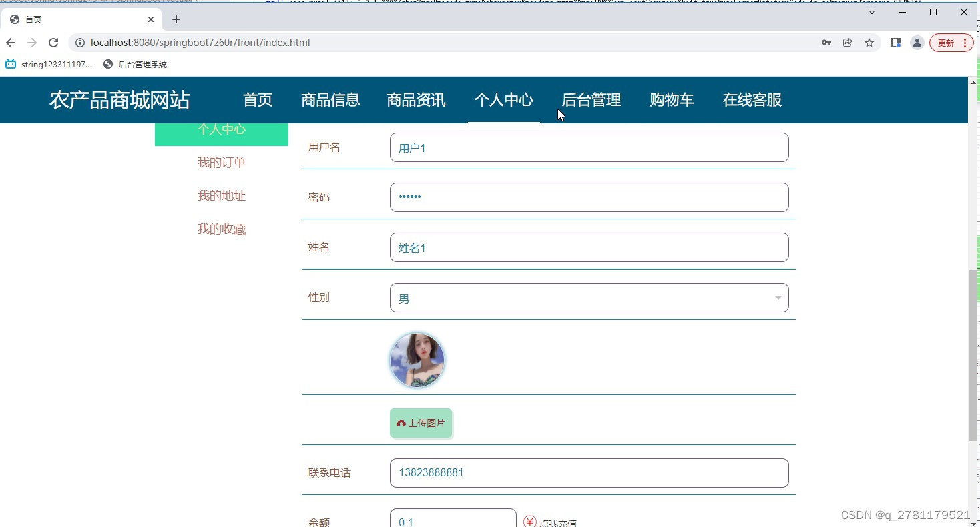Select the 首页 browser tab
The height and width of the screenshot is (527, 980).
pyautogui.click(x=80, y=19)
